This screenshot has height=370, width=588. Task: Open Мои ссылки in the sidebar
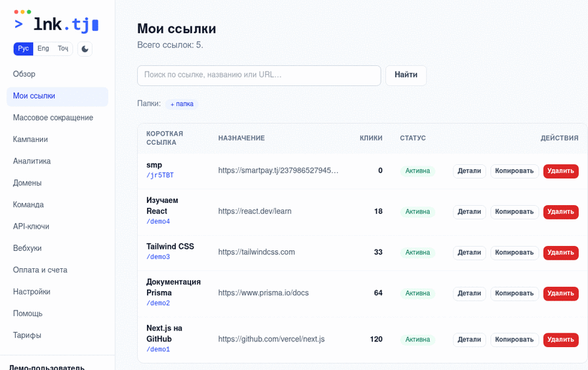57,96
